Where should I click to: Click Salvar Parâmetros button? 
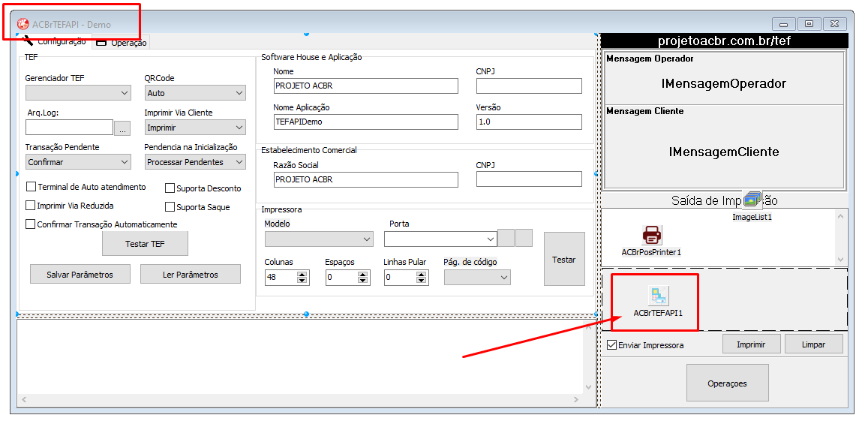80,274
